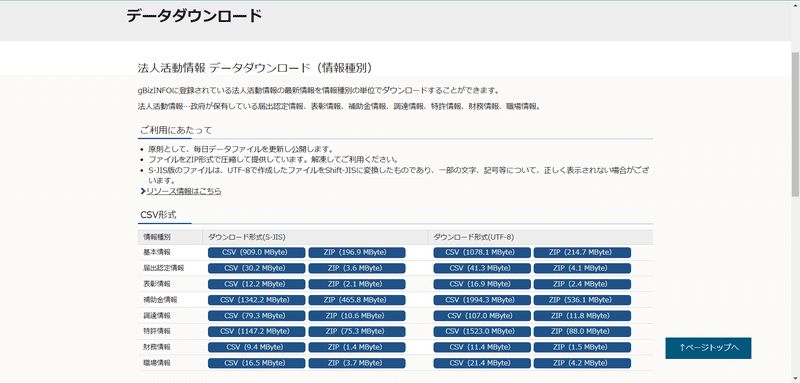Download UTF-8 CSV (1523.0 MByte) for 特許情報

tap(482, 331)
